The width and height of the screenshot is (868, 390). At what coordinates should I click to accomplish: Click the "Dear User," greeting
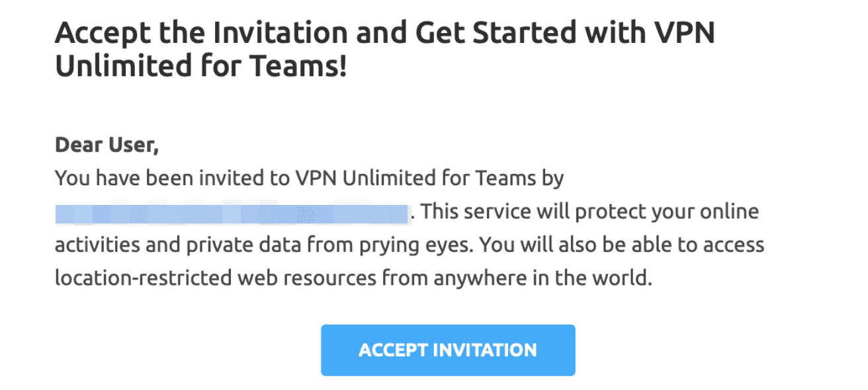(x=107, y=145)
